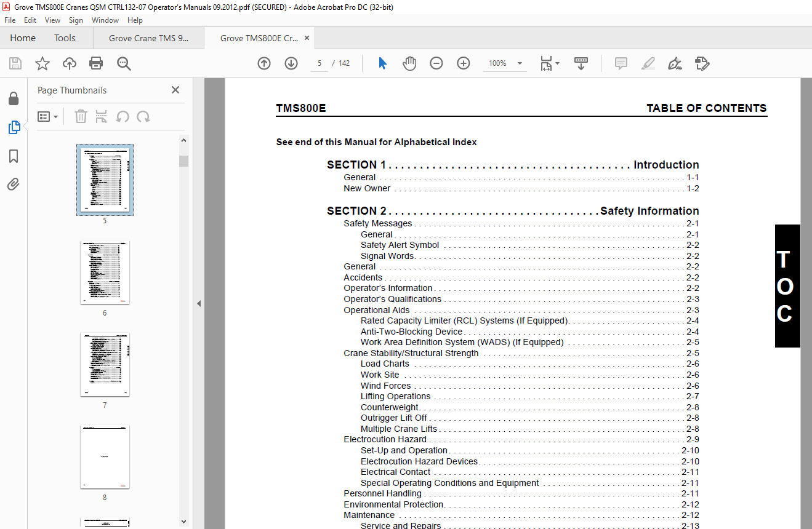Select page 6 thumbnail

pyautogui.click(x=105, y=272)
